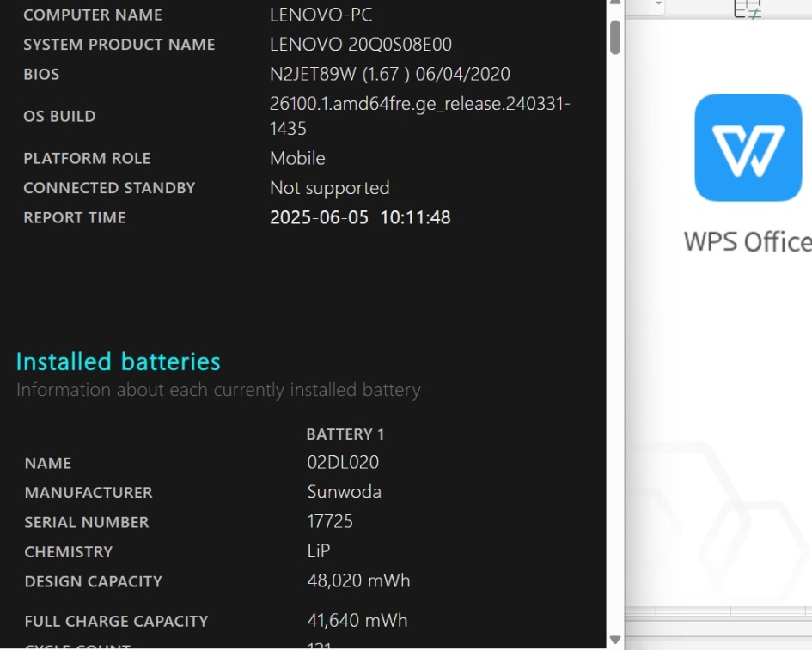The image size is (812, 650).
Task: Click BIOS value 'N2JET89W (1.67 ) 06/04/2020'
Action: [390, 74]
